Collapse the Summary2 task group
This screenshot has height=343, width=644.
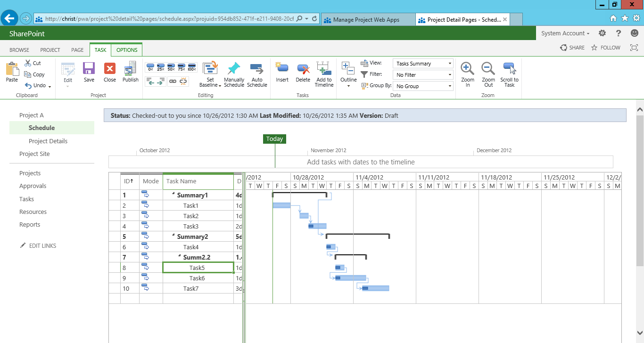coord(173,236)
